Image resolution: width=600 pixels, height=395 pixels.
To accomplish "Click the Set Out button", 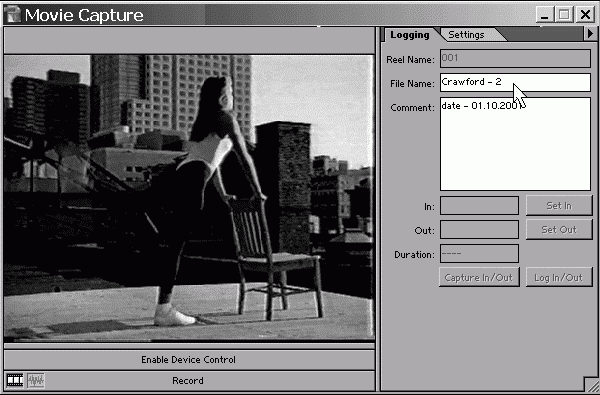I will 559,230.
